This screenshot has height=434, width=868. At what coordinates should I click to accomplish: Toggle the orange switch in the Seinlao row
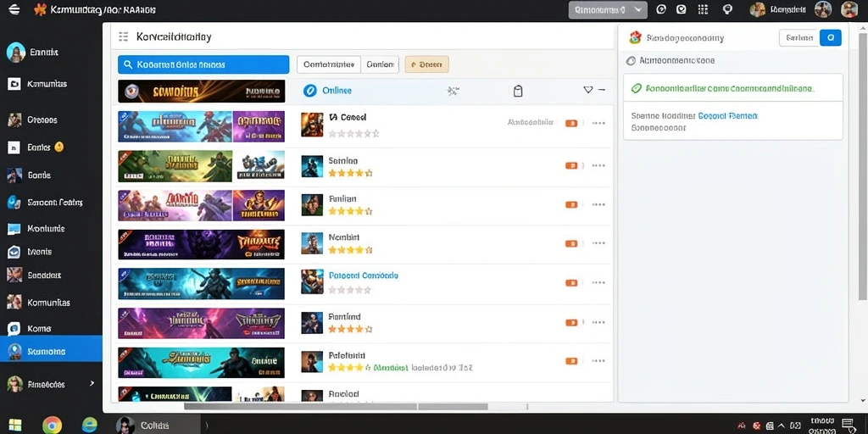pos(571,165)
